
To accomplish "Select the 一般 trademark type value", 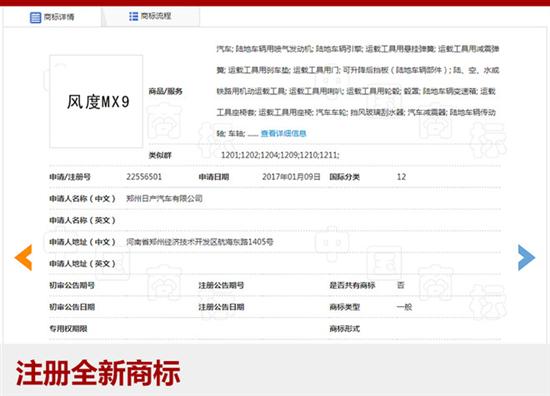I will coord(404,307).
